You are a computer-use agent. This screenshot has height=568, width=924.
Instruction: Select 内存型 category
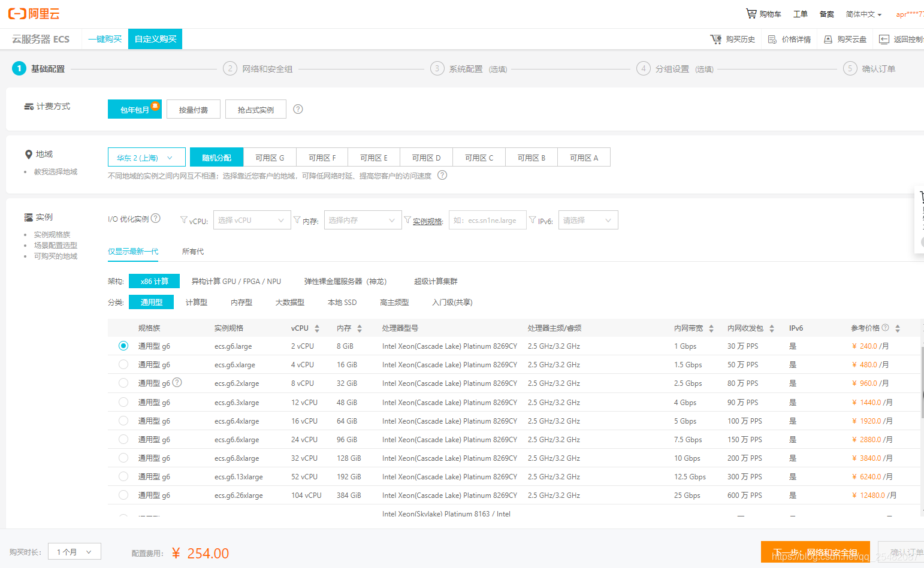pos(241,302)
